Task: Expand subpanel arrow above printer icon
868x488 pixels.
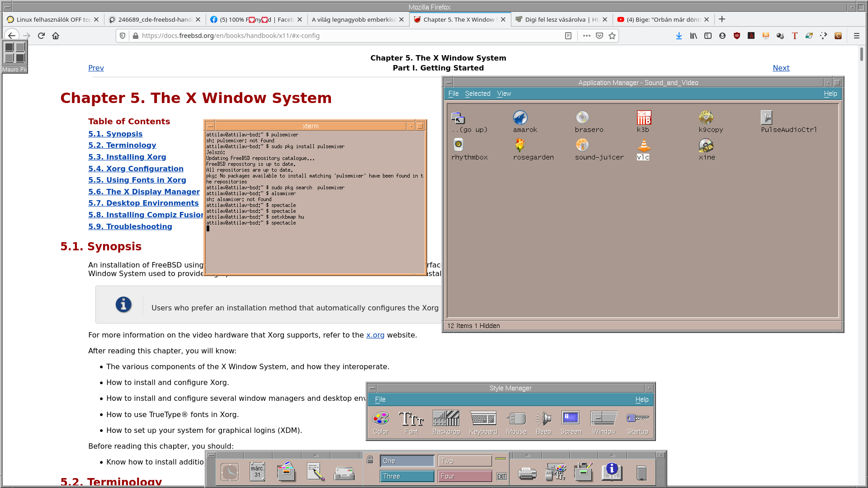Action: 527,455
